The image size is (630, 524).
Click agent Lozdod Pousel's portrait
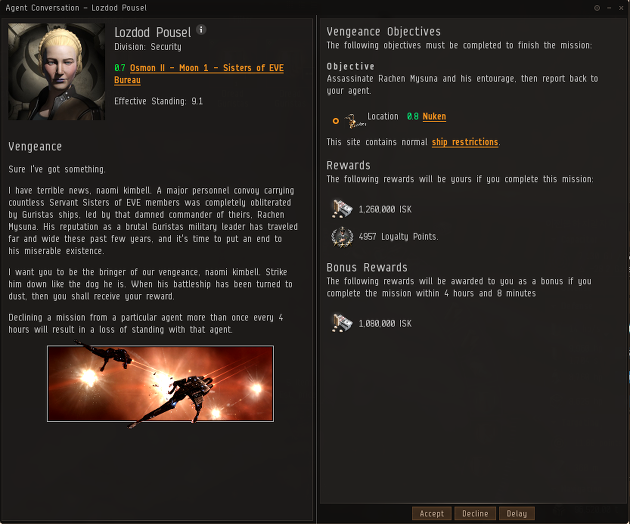[x=56, y=72]
